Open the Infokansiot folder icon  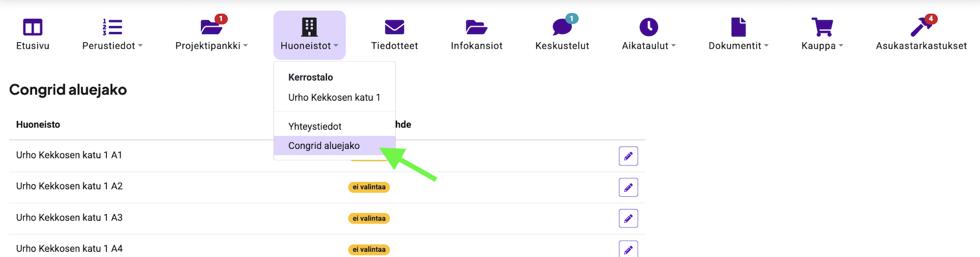[x=476, y=28]
